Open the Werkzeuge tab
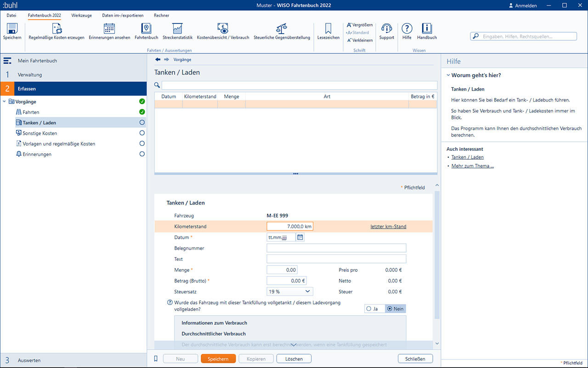The height and width of the screenshot is (368, 588). 81,15
